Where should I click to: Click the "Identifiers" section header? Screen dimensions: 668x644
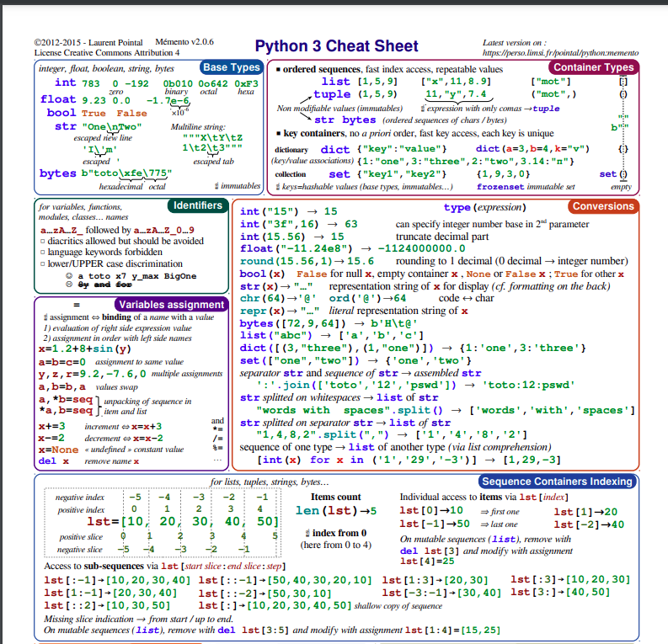(198, 205)
